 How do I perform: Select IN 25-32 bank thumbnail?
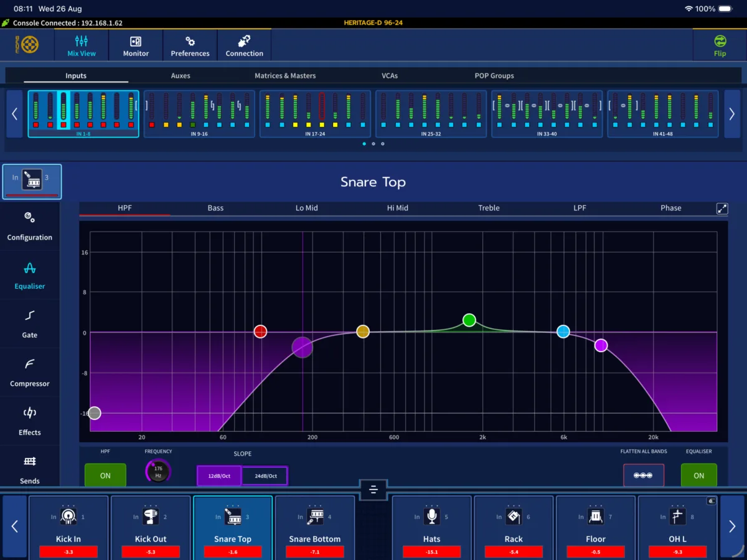tap(431, 114)
